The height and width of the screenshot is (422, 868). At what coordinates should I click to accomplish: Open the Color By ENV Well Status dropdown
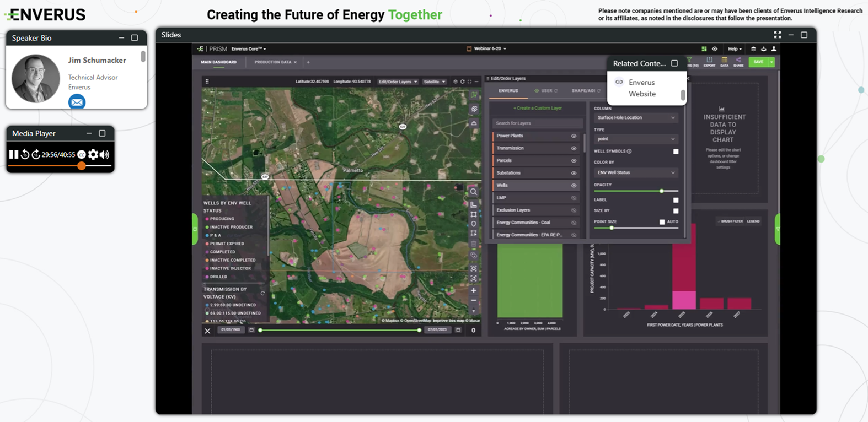pos(636,172)
